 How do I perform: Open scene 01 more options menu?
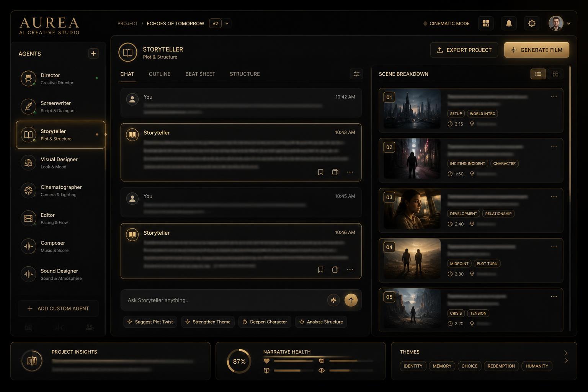[x=554, y=97]
